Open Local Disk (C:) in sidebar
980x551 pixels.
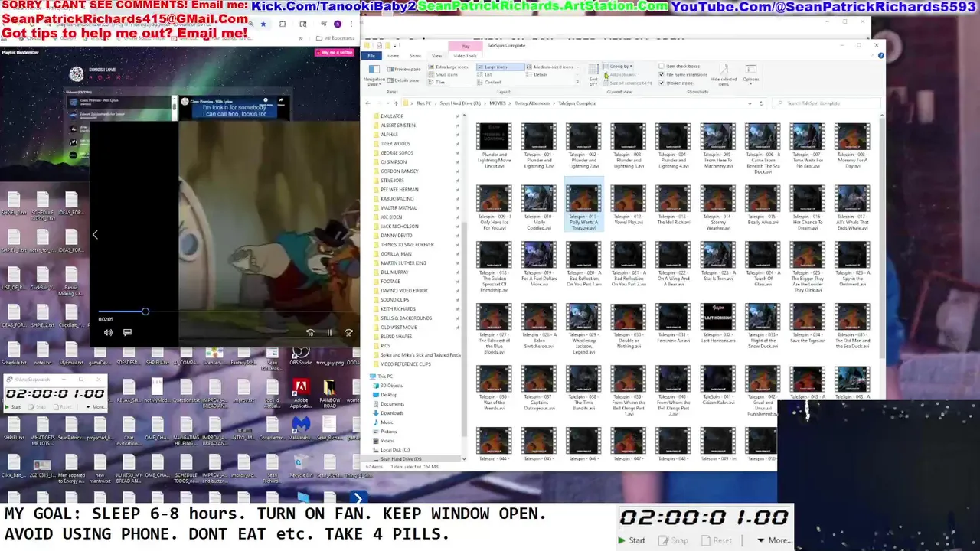[394, 450]
